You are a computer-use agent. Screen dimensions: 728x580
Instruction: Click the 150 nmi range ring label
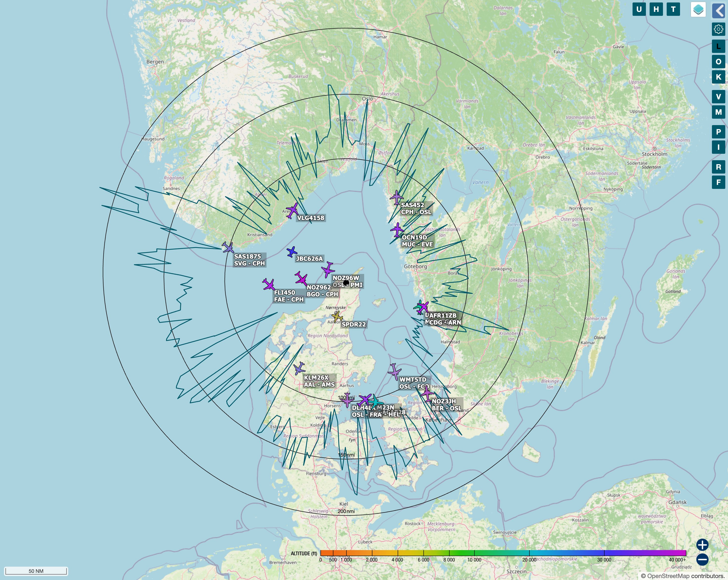(x=346, y=455)
